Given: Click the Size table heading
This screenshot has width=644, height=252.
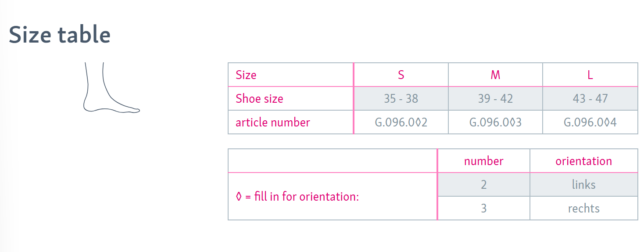Looking at the screenshot, I should pos(60,35).
